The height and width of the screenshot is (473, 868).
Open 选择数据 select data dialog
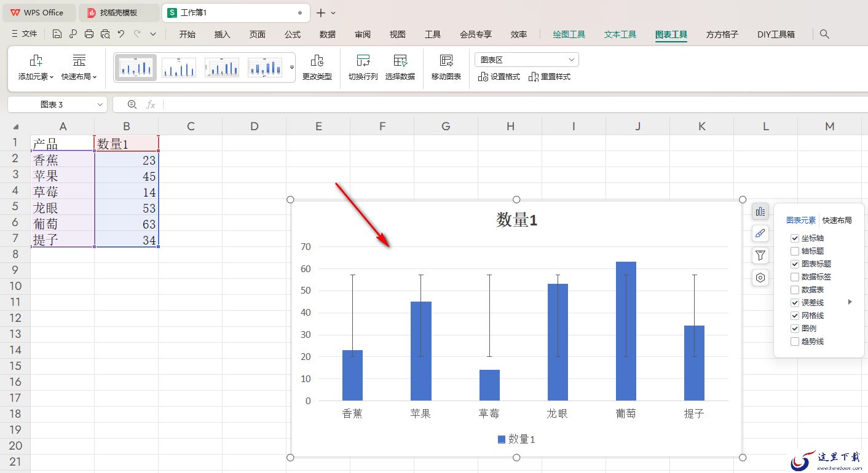tap(400, 68)
